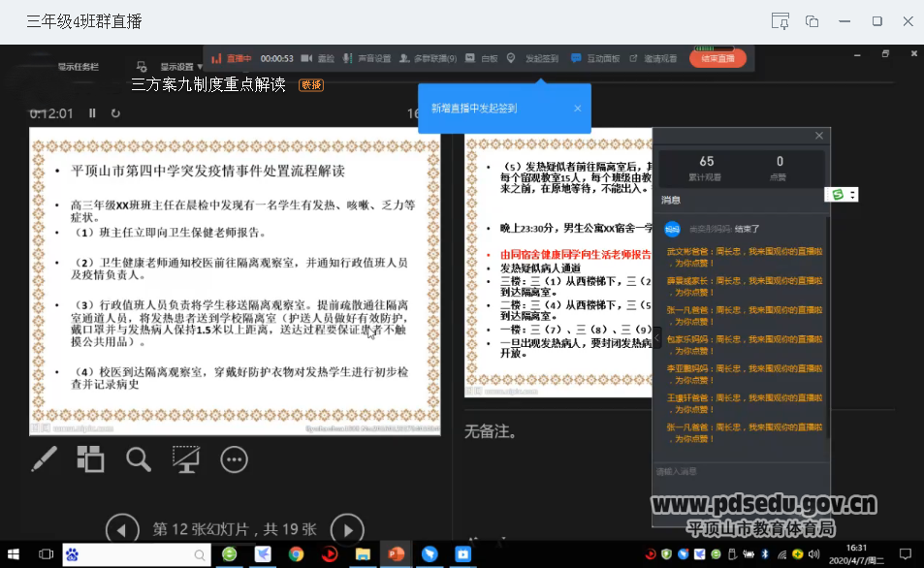Go back to the previous slide arrow
This screenshot has height=568, width=924.
tap(121, 529)
